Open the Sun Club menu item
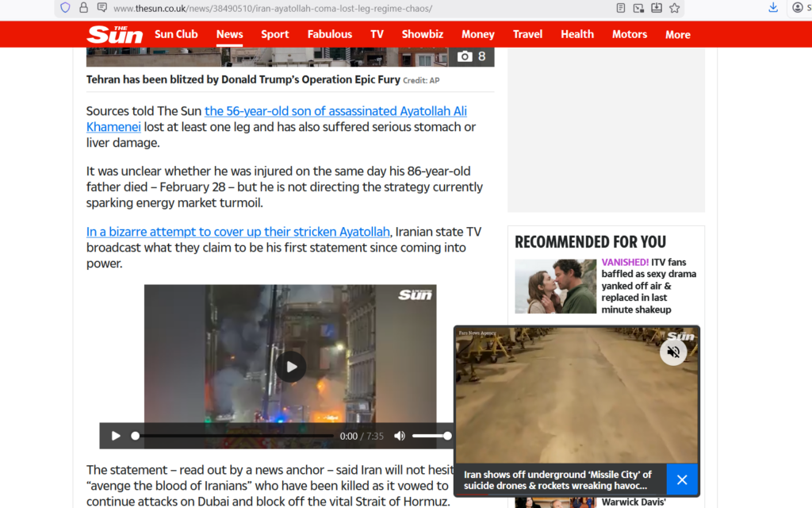Screen dimensions: 812x508 click(x=176, y=34)
